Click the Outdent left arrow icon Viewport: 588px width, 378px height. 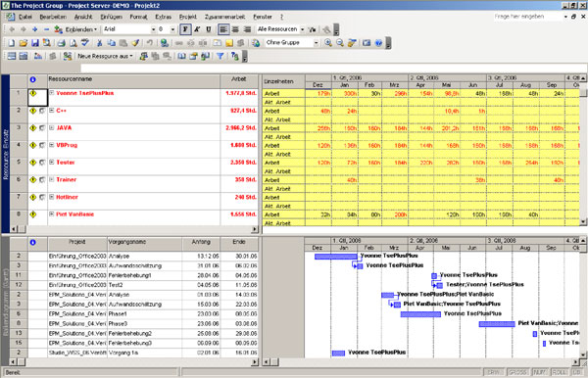(12, 29)
